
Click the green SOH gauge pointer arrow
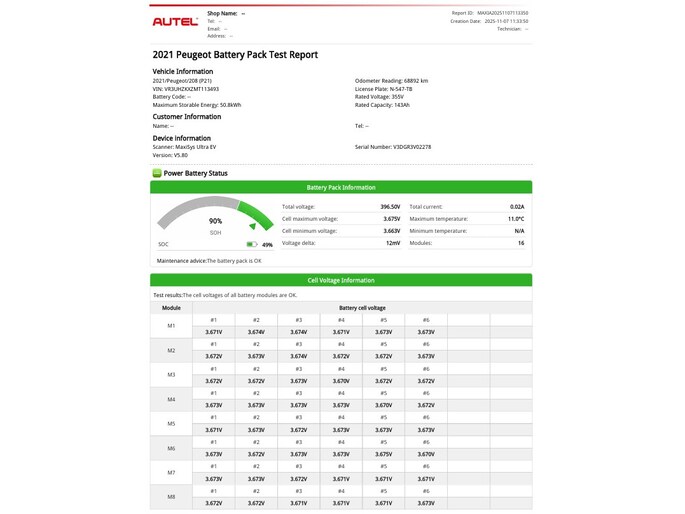coord(252,226)
